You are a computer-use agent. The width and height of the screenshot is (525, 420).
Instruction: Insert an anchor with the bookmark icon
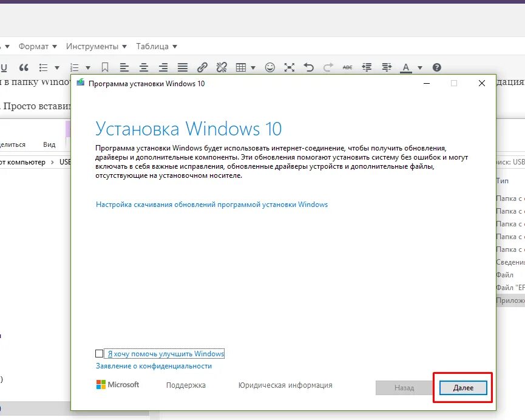(105, 67)
